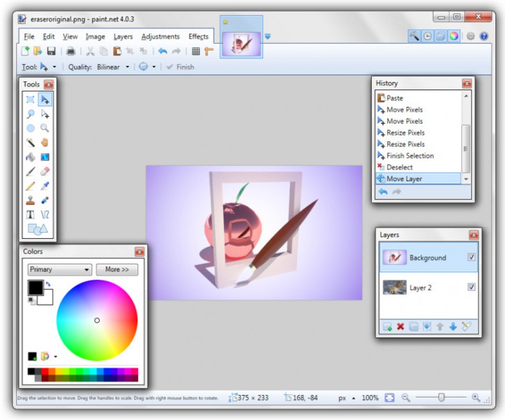Delete layer with red X
The height and width of the screenshot is (420, 505).
tap(400, 326)
